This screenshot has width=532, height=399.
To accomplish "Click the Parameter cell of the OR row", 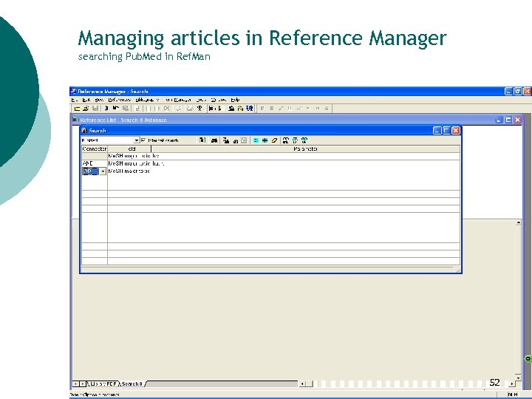I will (x=305, y=171).
